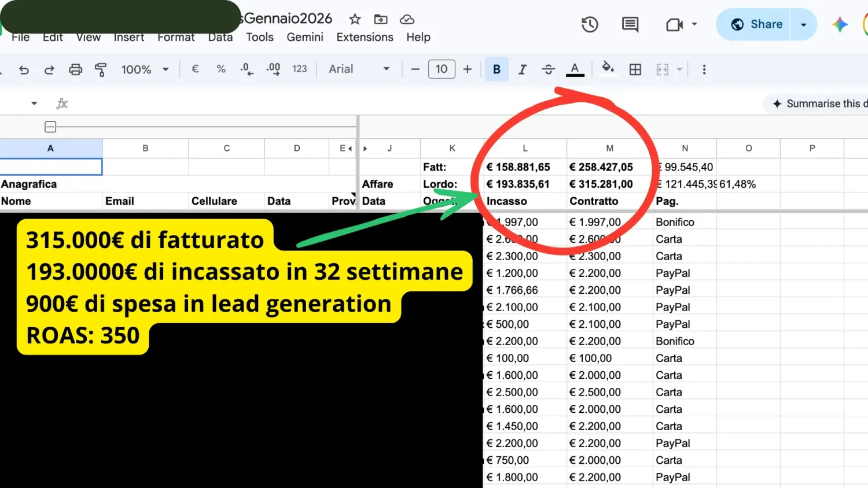Toggle Strikethrough formatting

tap(549, 69)
